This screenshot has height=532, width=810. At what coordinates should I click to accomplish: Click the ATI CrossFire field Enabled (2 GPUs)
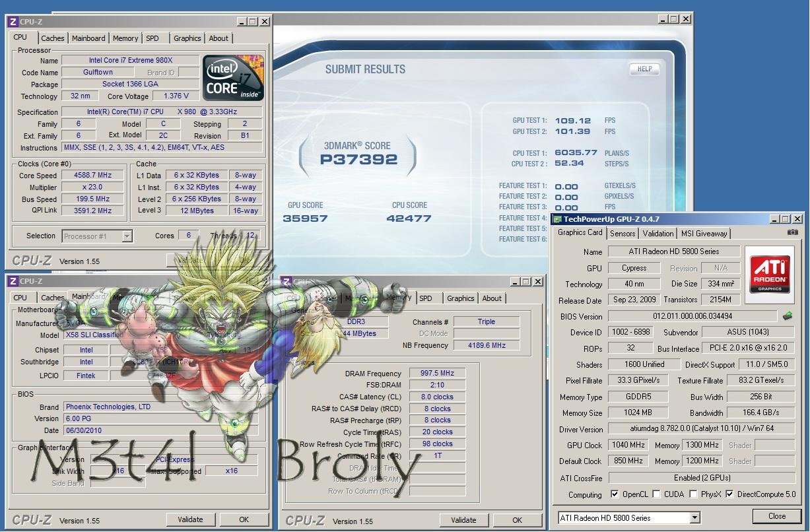701,477
